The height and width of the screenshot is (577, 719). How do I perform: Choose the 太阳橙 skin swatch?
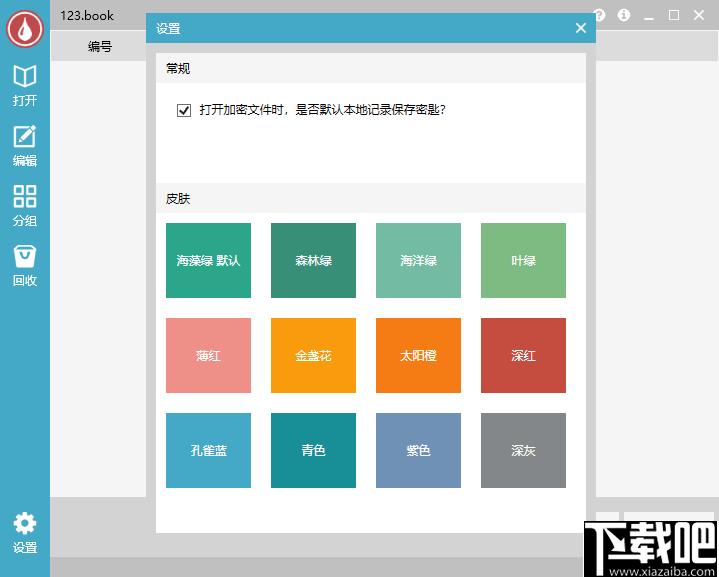[x=418, y=355]
